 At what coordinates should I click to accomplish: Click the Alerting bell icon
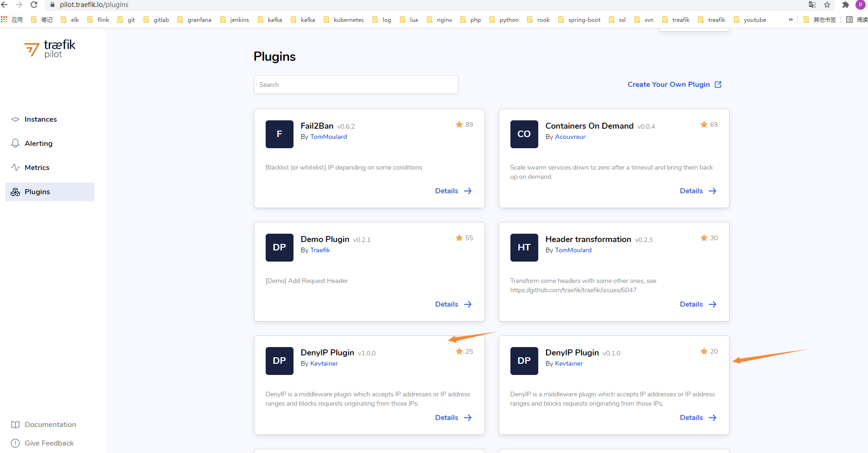coord(15,143)
